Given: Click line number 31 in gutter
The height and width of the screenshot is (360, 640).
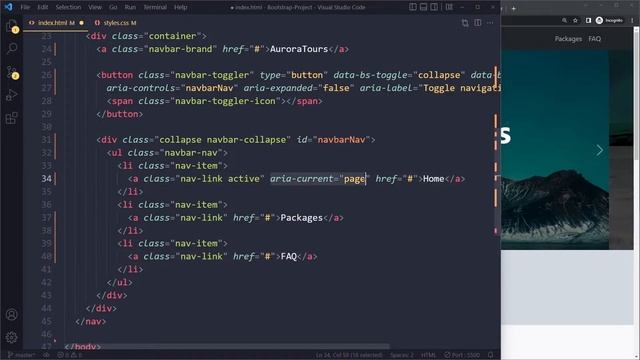Looking at the screenshot, I should 47,140.
